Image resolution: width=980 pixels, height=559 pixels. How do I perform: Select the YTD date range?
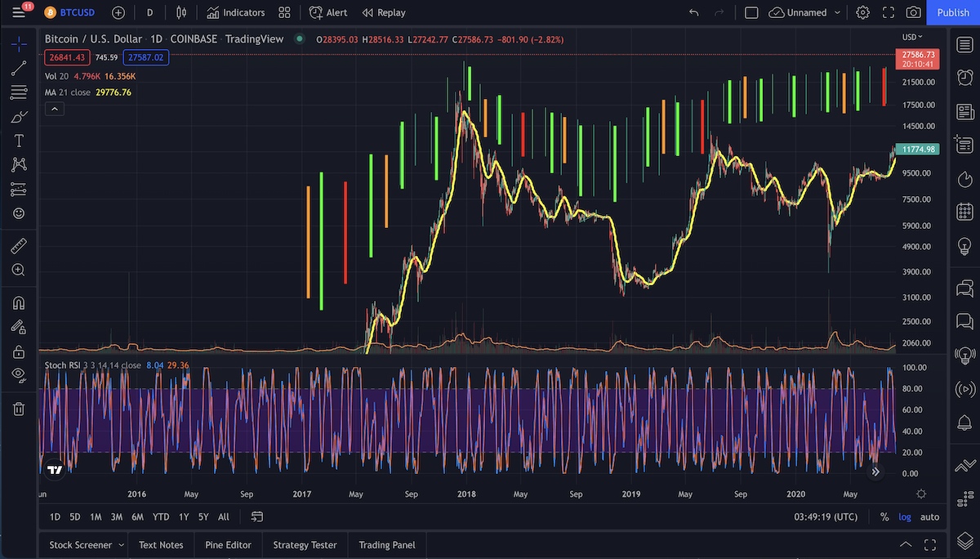point(161,517)
